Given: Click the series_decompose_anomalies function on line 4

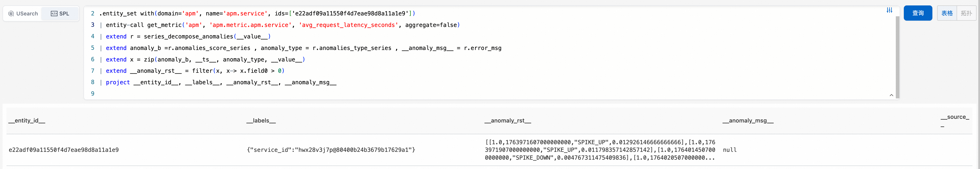Looking at the screenshot, I should click(x=188, y=37).
